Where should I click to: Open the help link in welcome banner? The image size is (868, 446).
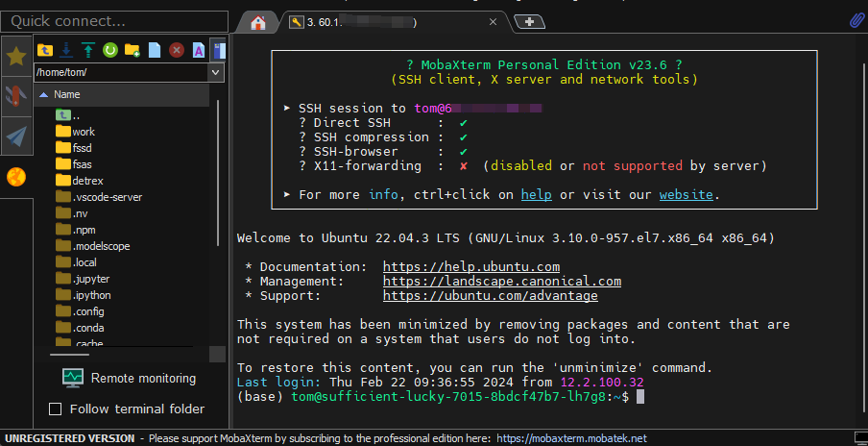(537, 194)
